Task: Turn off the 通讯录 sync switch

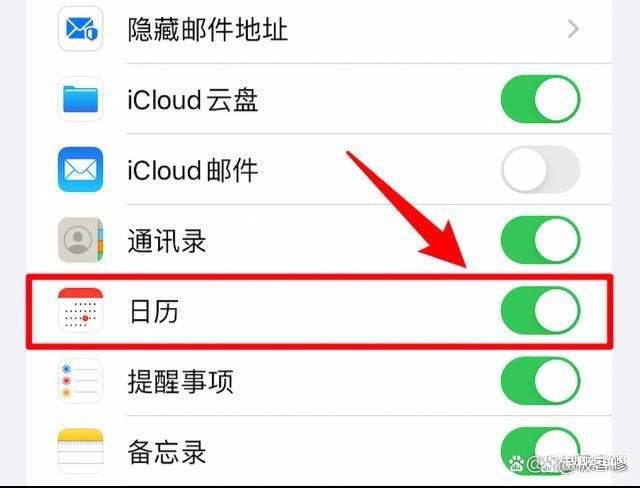Action: [541, 240]
